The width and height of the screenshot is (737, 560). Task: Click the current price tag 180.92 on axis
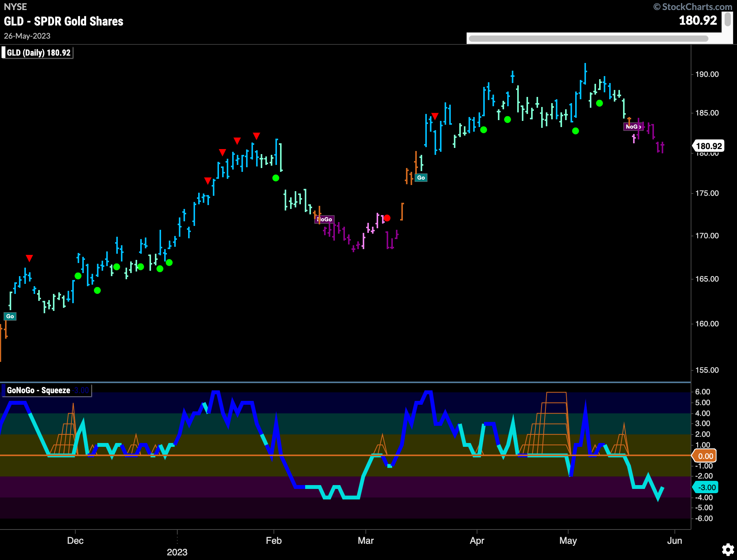click(708, 146)
